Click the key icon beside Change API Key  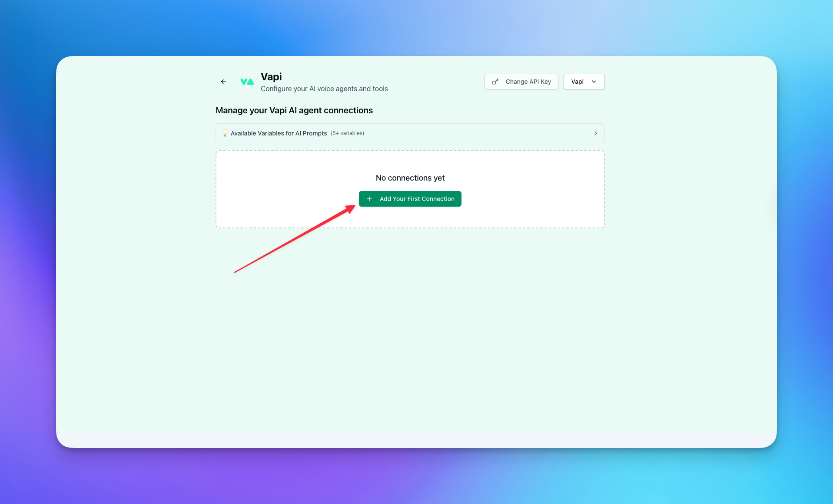495,82
